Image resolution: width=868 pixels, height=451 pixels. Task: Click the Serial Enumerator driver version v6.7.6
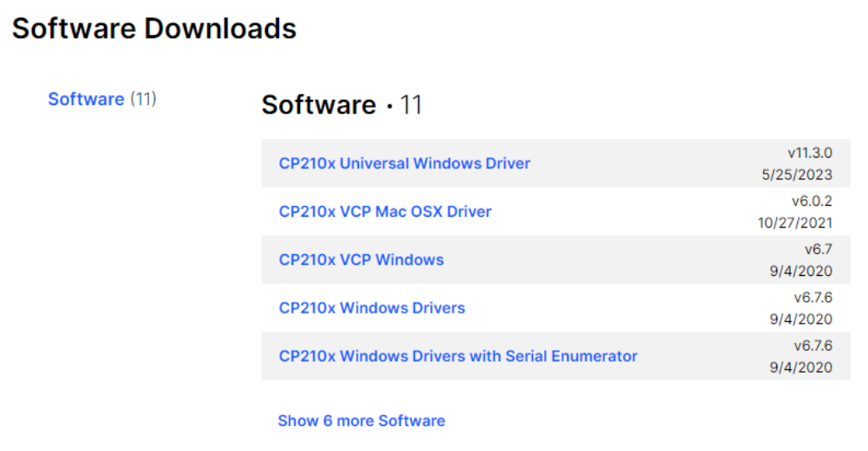click(812, 346)
